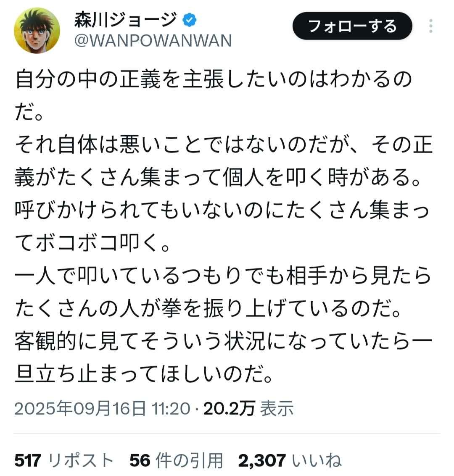Click the blue verified badge checkmark

coord(189,20)
